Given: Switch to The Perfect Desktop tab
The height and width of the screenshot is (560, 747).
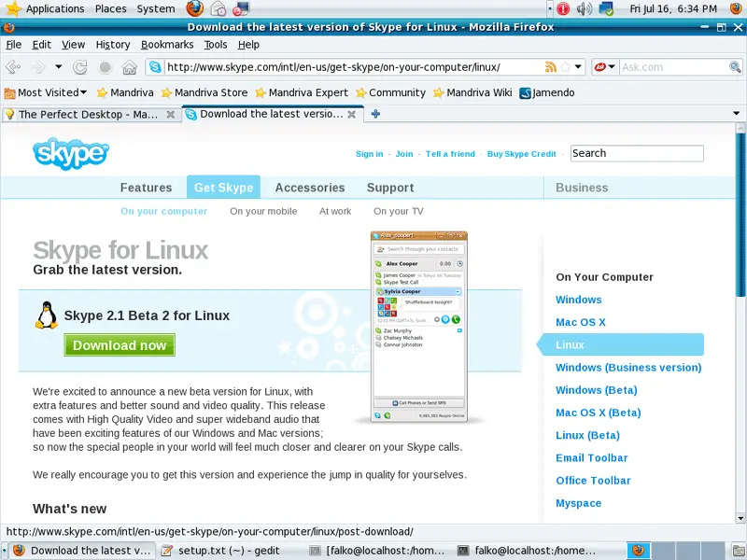Looking at the screenshot, I should pyautogui.click(x=91, y=114).
